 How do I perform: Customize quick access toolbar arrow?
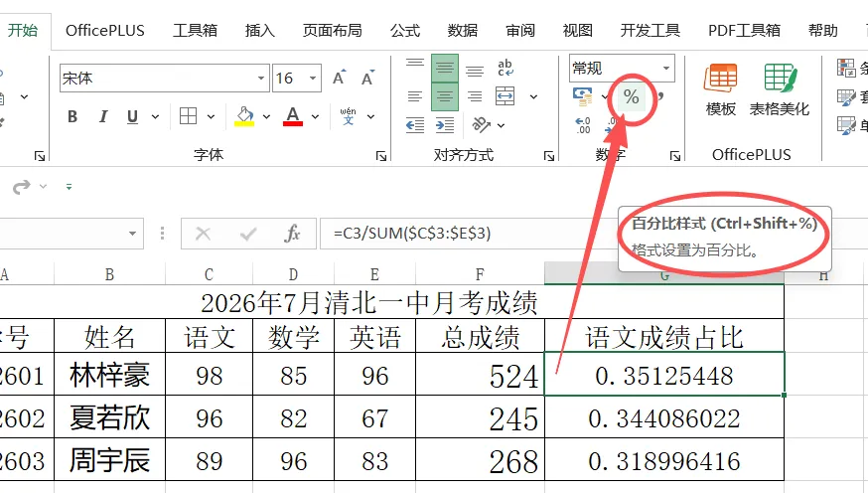69,187
